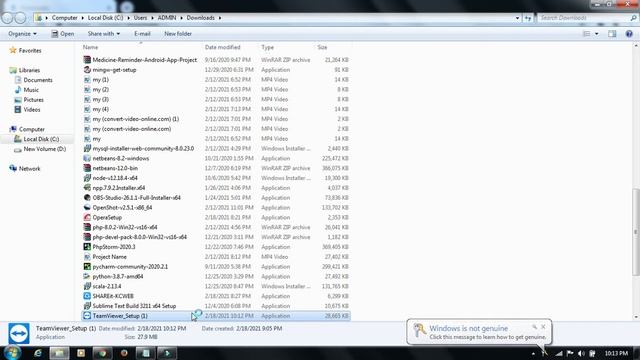This screenshot has height=360, width=640.
Task: Click Users in the address breadcrumb
Action: click(x=140, y=18)
